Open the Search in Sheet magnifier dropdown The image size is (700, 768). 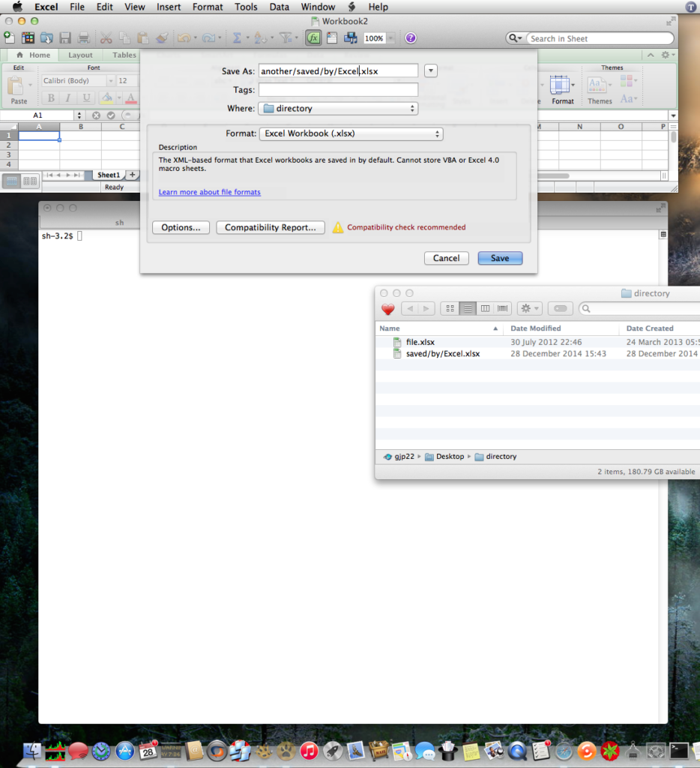pos(515,38)
